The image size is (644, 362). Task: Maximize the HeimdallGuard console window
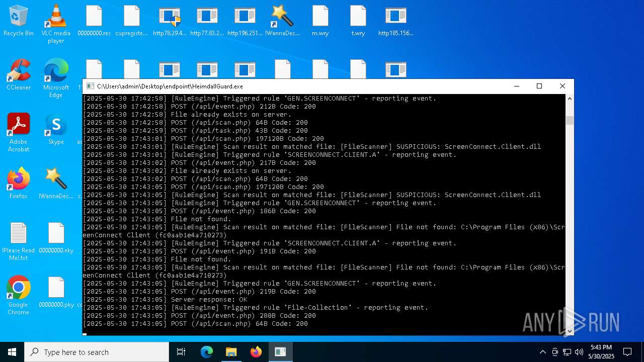click(x=539, y=86)
